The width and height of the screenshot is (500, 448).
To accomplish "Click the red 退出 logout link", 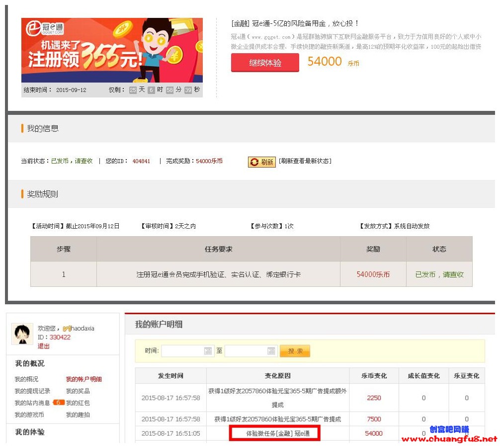I will coord(44,346).
